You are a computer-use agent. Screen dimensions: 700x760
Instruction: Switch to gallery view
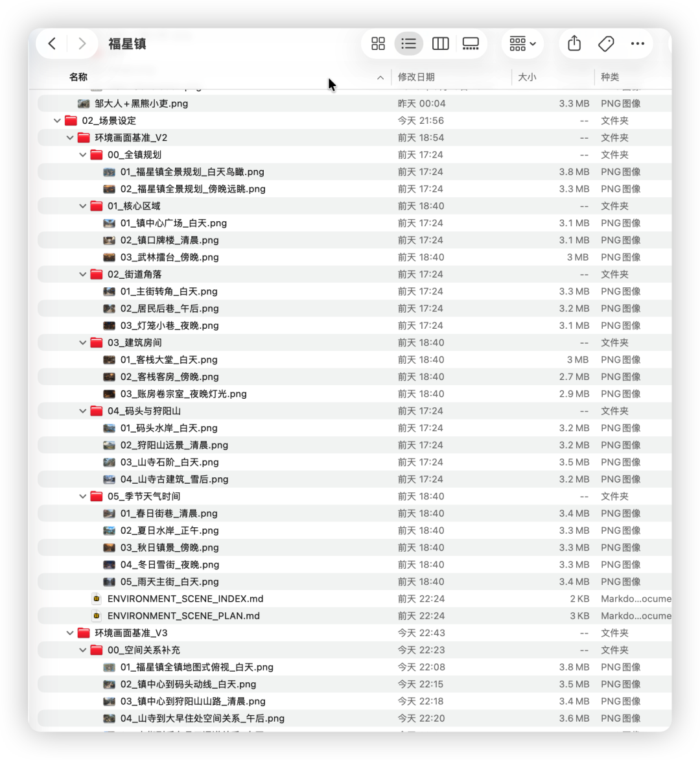[471, 44]
